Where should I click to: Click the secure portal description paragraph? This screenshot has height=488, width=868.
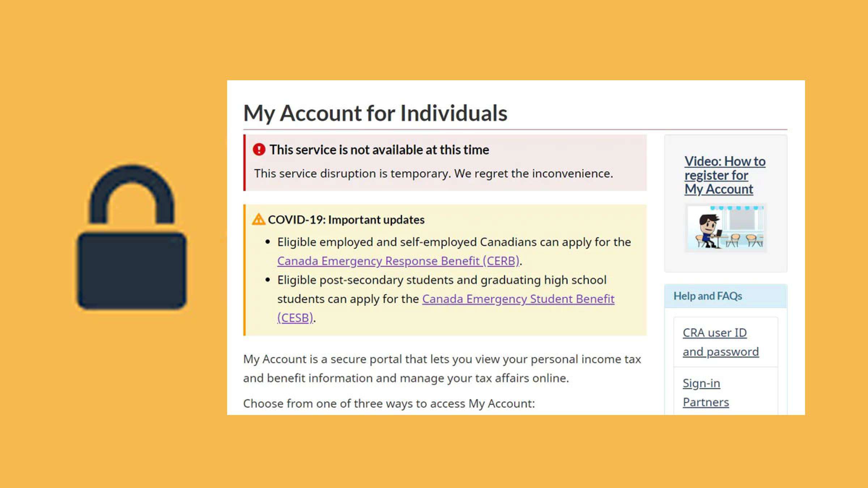click(x=442, y=368)
